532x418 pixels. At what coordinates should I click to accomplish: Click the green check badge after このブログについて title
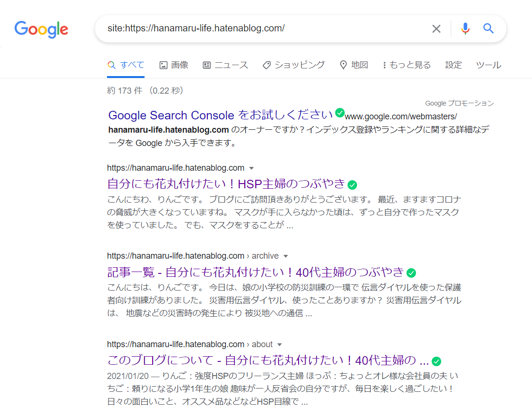coord(436,361)
